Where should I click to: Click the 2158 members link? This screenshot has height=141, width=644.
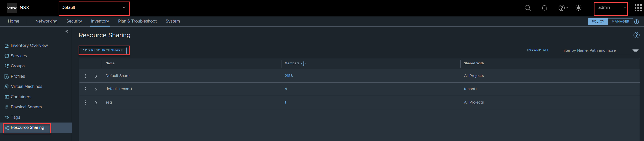(x=289, y=76)
